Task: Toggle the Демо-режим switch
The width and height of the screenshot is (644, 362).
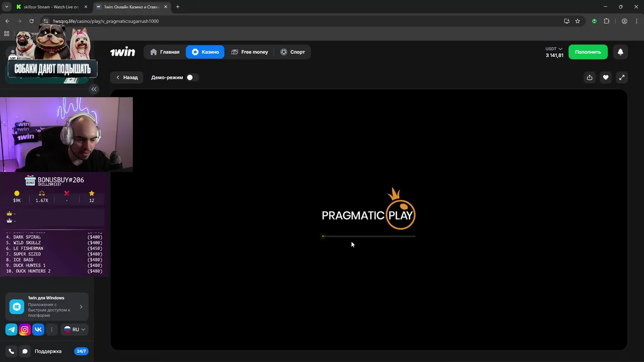Action: (x=192, y=77)
